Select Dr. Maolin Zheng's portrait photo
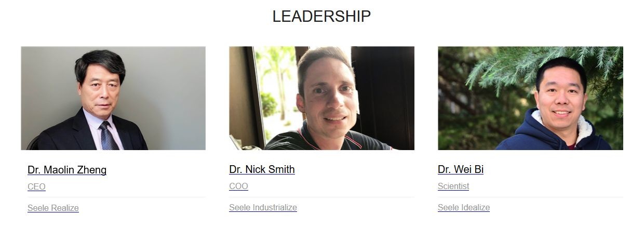Image resolution: width=644 pixels, height=241 pixels. [x=113, y=98]
